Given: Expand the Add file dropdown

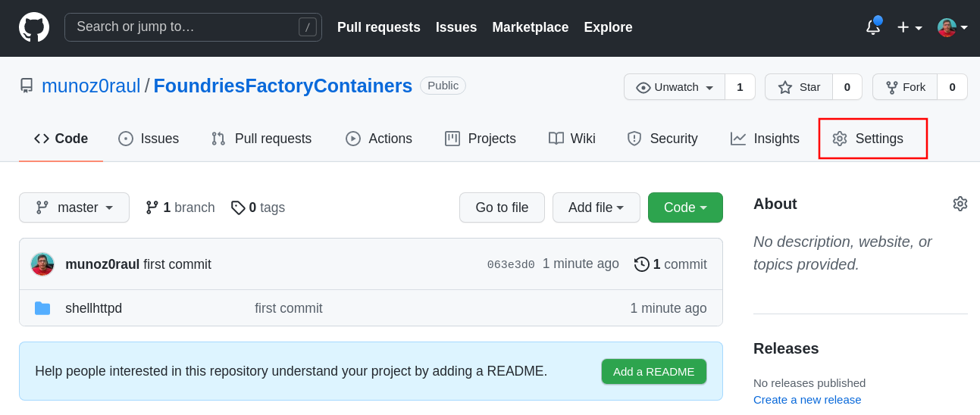Looking at the screenshot, I should (x=596, y=207).
